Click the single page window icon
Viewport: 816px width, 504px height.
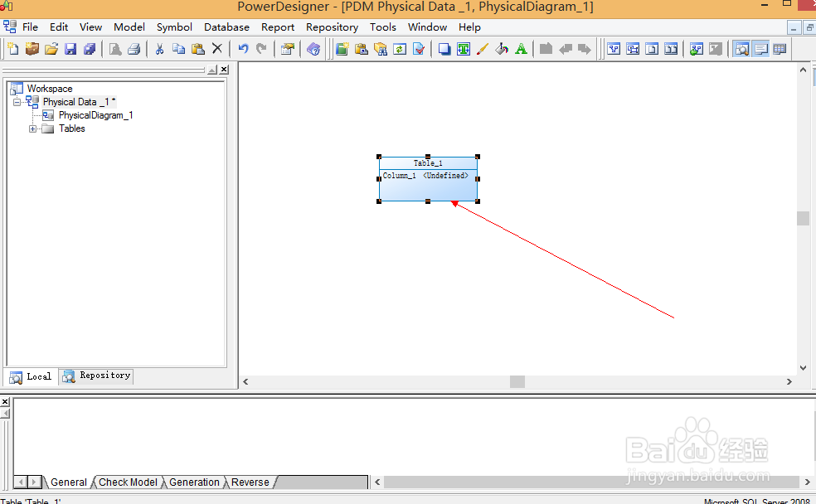pyautogui.click(x=652, y=49)
